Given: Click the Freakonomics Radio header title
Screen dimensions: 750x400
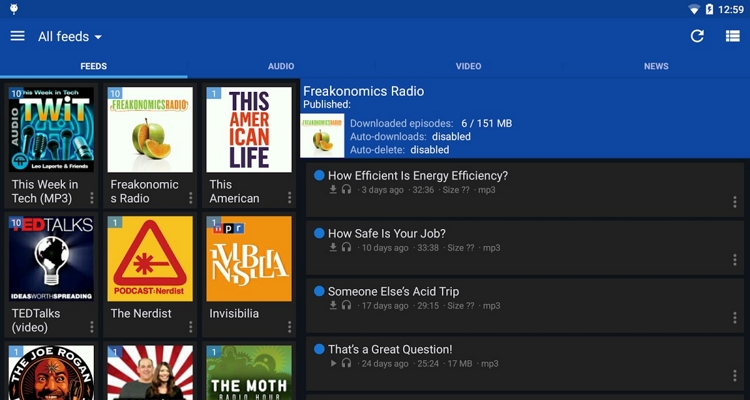Looking at the screenshot, I should coord(364,91).
